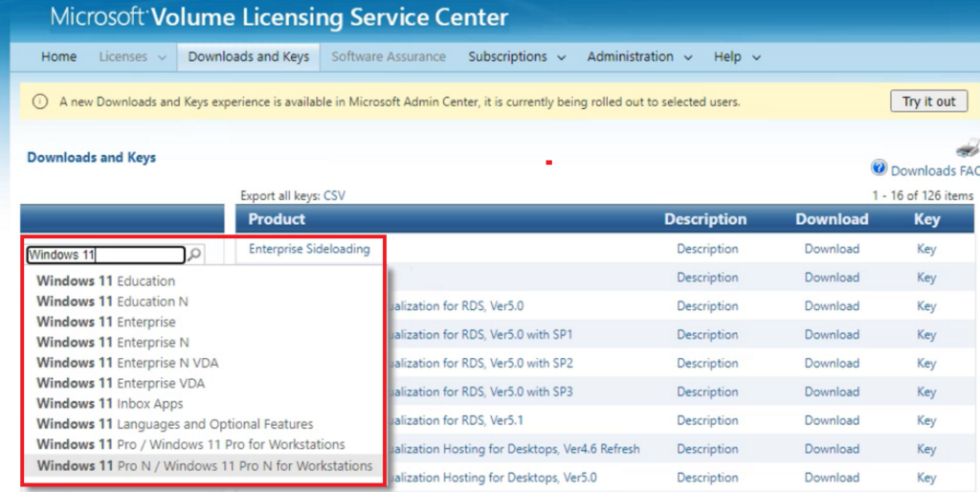The image size is (980, 492).
Task: Open Description for Ver5.0 with SP3 row
Action: pos(707,392)
